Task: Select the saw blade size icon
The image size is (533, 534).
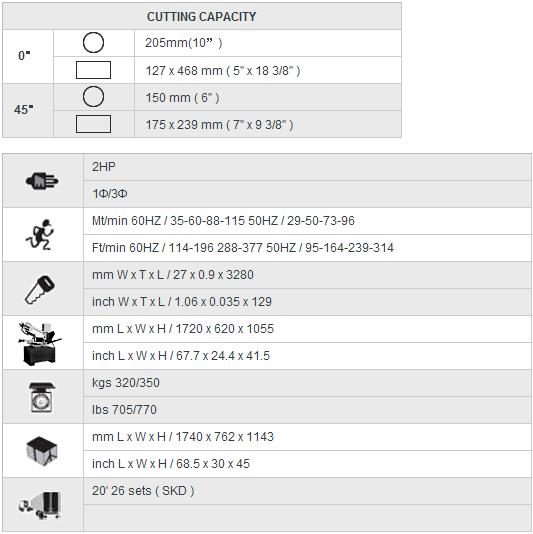Action: point(40,289)
